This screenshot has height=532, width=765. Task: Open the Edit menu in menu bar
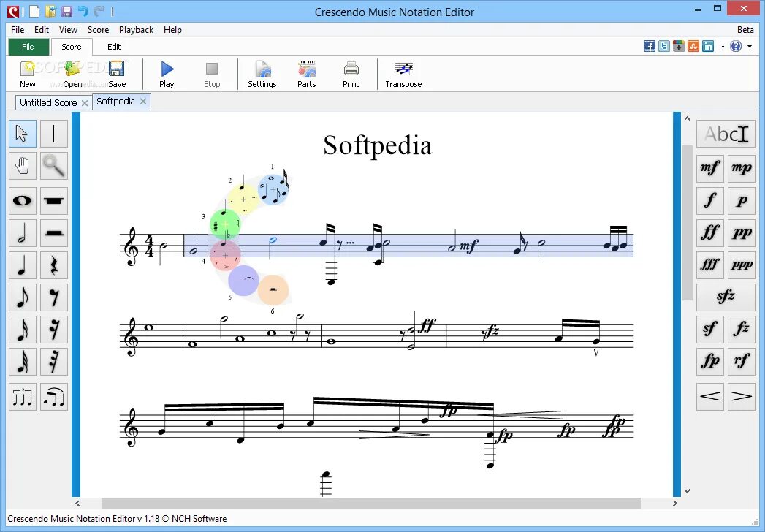click(42, 30)
